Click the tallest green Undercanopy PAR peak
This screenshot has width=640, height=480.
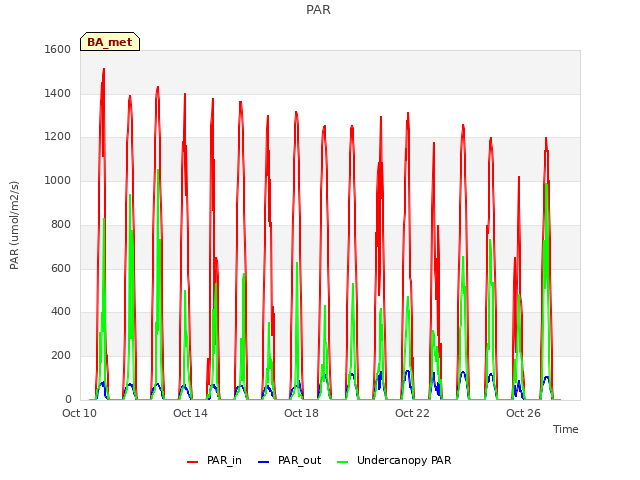point(158,170)
